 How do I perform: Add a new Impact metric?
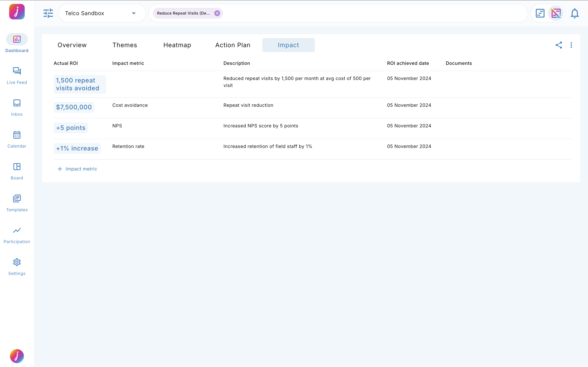pyautogui.click(x=77, y=169)
